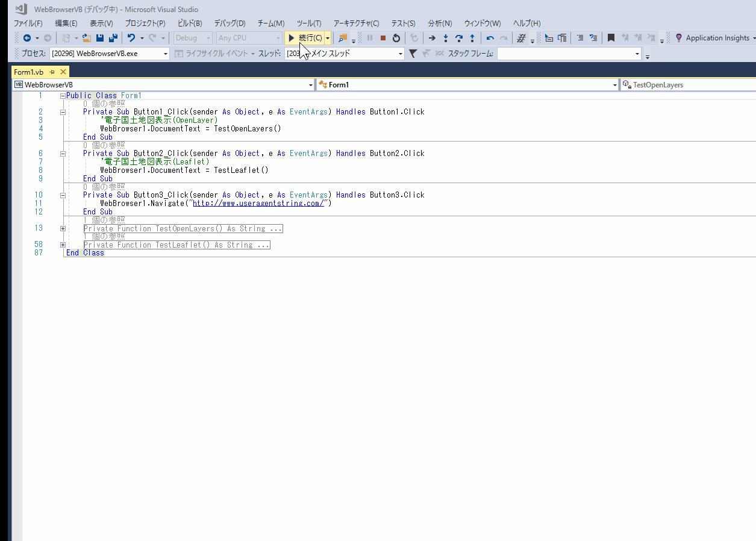Click the Stop Debugging red square icon

(383, 38)
